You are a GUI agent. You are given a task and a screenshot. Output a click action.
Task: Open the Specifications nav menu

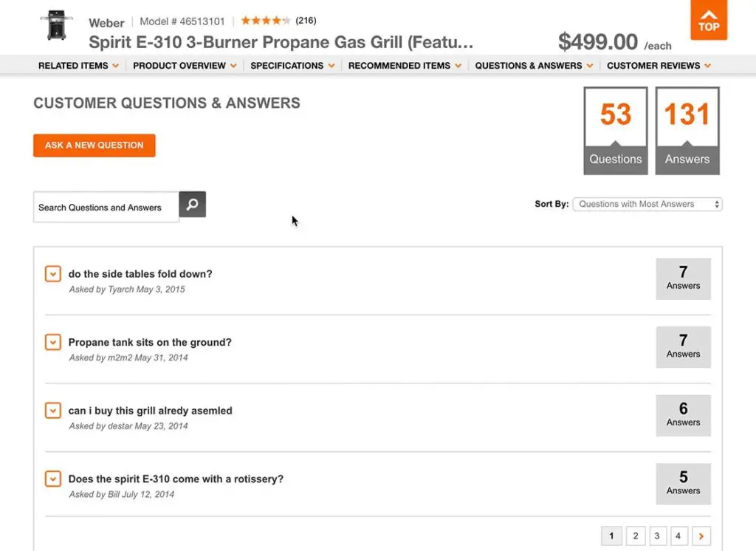pos(292,66)
